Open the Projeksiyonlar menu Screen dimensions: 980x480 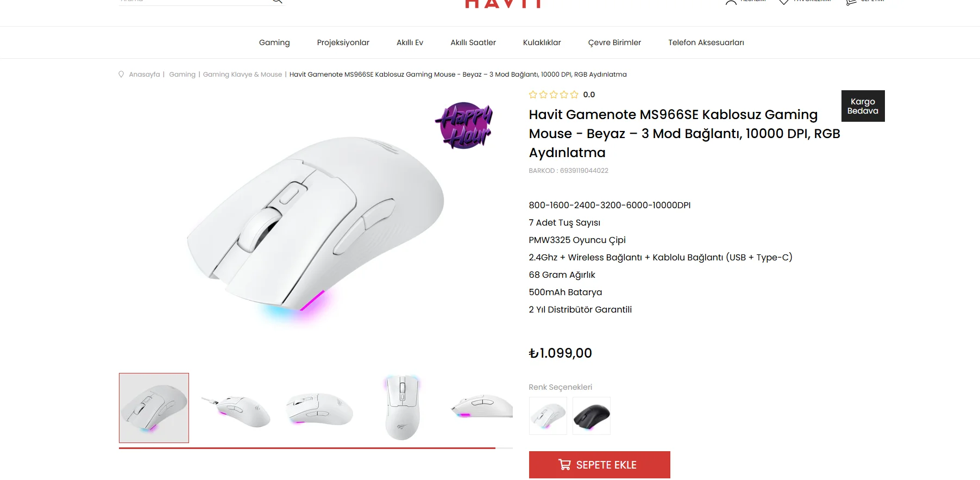click(343, 42)
